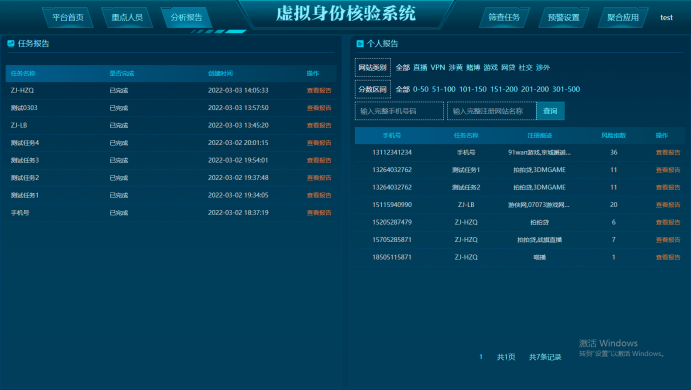
Task: Switch to the 重点人员 tab
Action: pyautogui.click(x=127, y=18)
